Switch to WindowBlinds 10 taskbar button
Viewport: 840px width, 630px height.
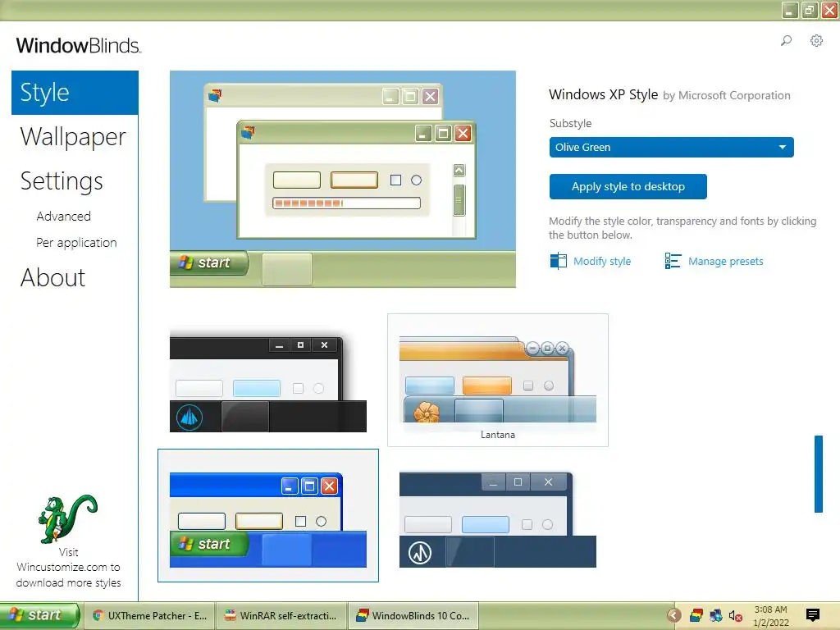[x=413, y=615]
